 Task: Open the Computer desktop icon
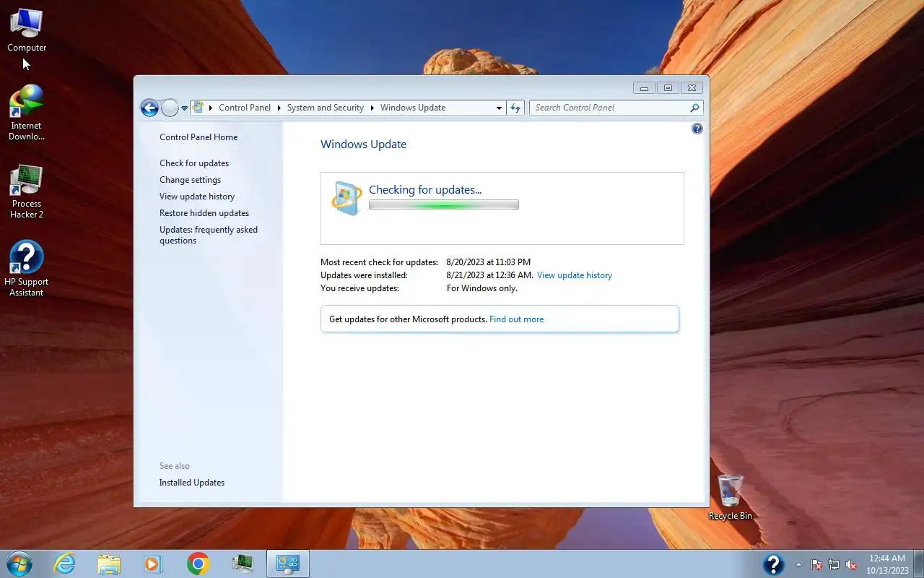(x=27, y=31)
